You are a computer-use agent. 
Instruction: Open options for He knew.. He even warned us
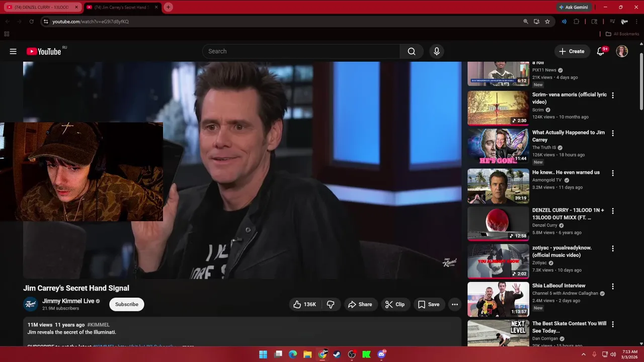613,173
